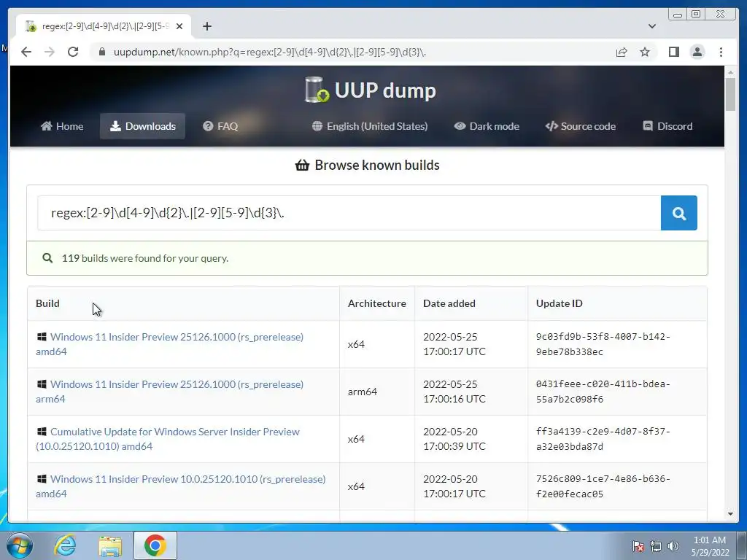View site info via the lock icon

pyautogui.click(x=101, y=52)
